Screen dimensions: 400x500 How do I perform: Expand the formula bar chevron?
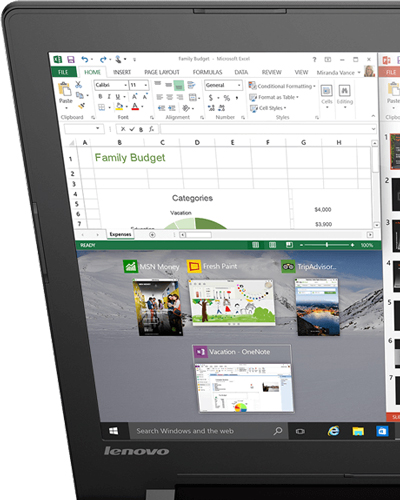(x=373, y=129)
